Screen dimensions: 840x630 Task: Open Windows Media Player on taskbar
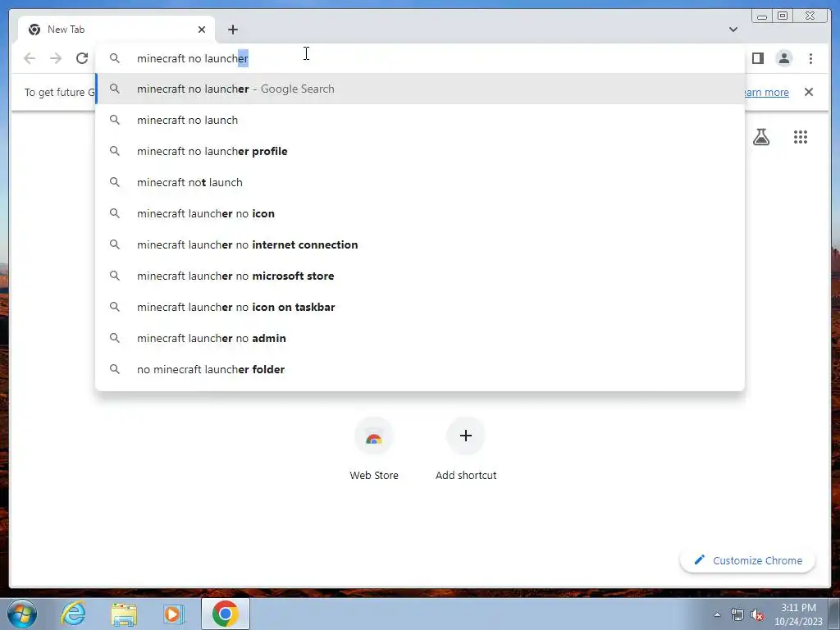[174, 614]
